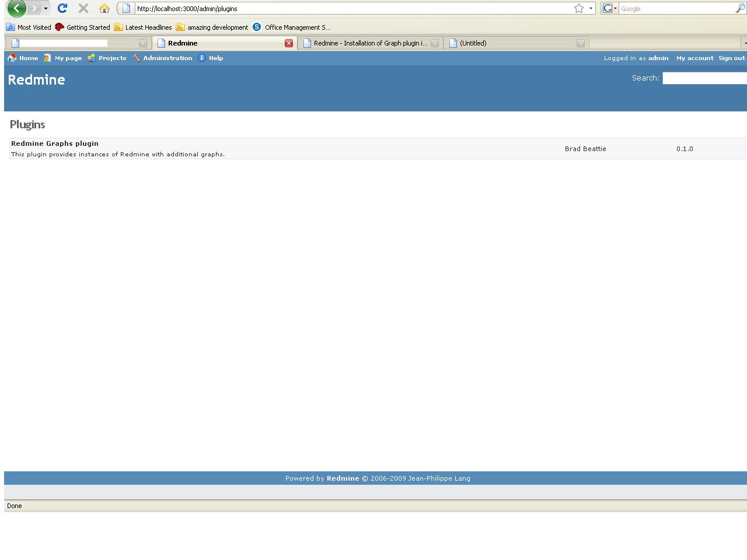Click the page icon in address bar
747x560 pixels.
pos(126,8)
